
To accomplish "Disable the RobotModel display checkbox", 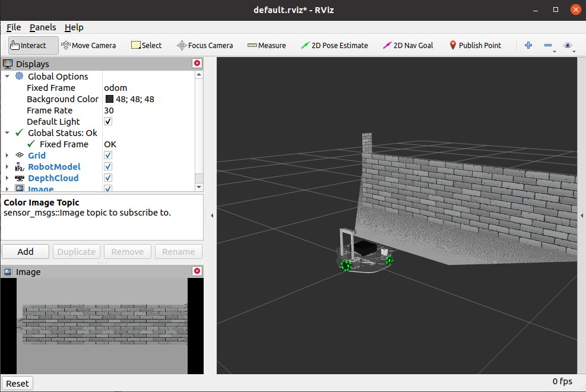I will pos(108,167).
